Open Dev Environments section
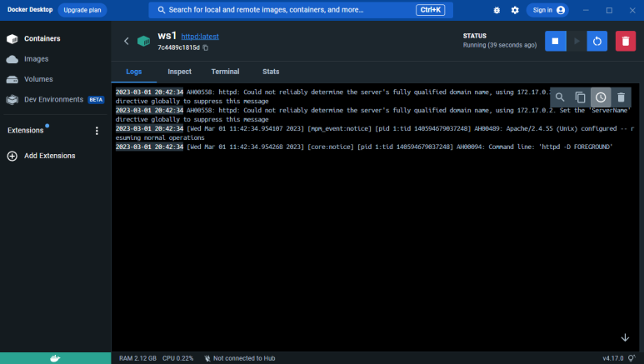The image size is (644, 364). pyautogui.click(x=54, y=99)
